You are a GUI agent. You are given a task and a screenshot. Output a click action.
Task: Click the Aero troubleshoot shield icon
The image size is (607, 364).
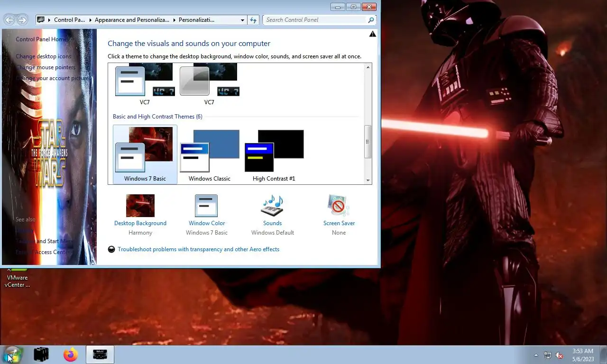point(111,249)
